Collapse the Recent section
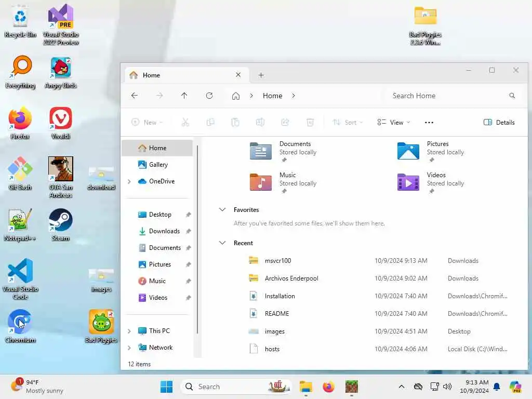 click(x=222, y=243)
